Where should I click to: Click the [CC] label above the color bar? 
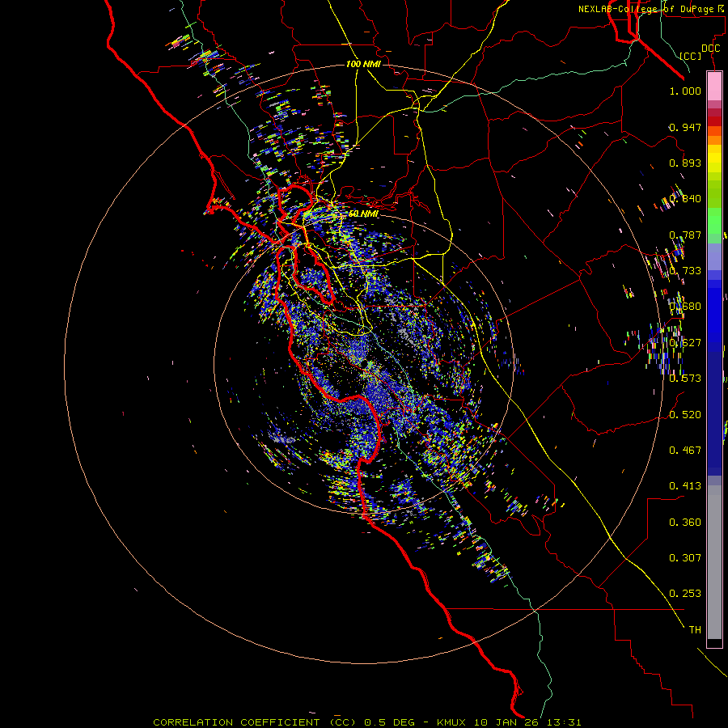click(x=691, y=56)
